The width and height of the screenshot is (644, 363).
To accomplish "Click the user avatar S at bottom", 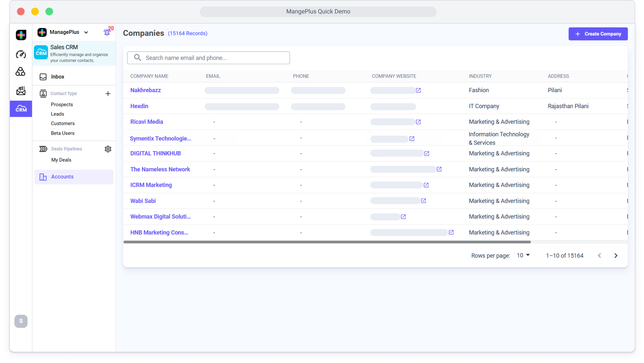I will coord(21,321).
